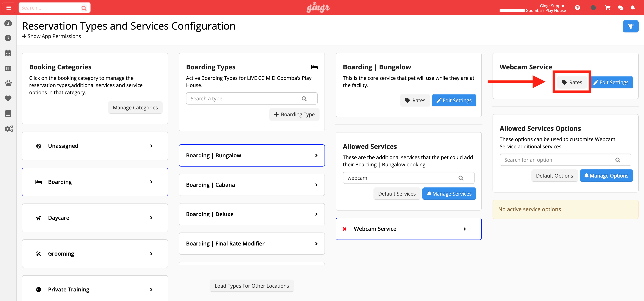The width and height of the screenshot is (644, 301).
Task: Select Boarding | Deluxe type
Action: (x=252, y=214)
